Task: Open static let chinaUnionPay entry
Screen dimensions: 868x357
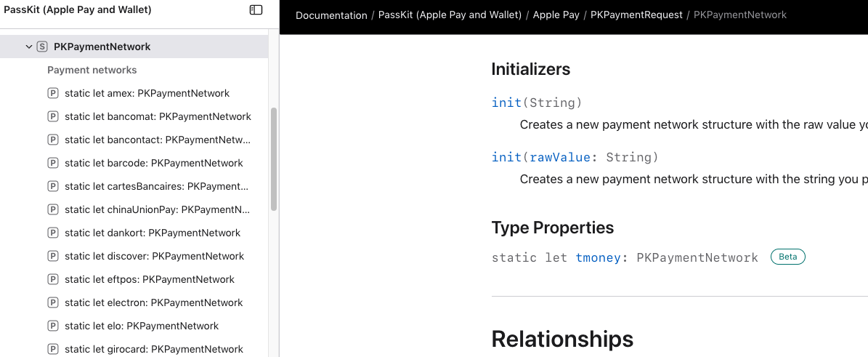Action: pos(158,209)
